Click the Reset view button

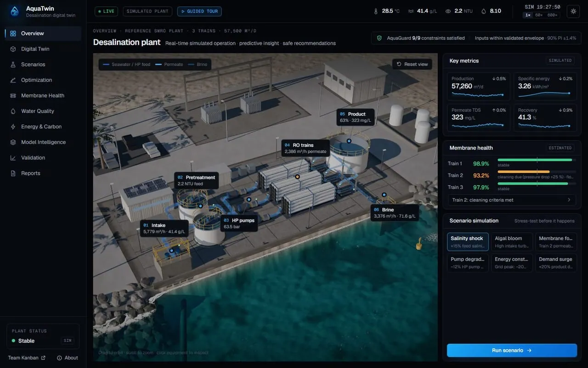(x=412, y=64)
